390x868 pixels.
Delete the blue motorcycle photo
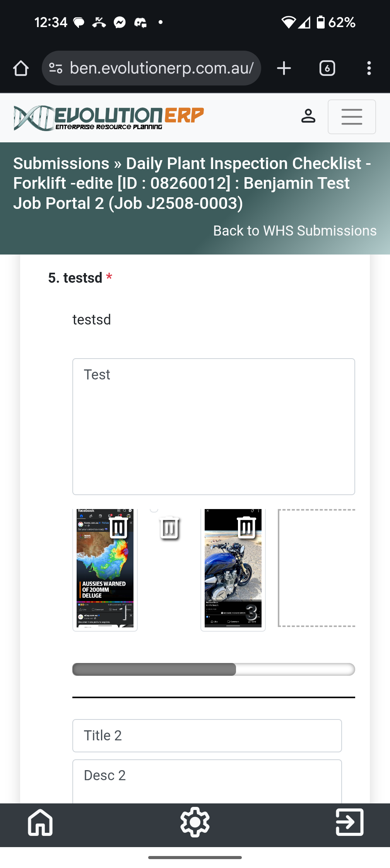(x=246, y=527)
